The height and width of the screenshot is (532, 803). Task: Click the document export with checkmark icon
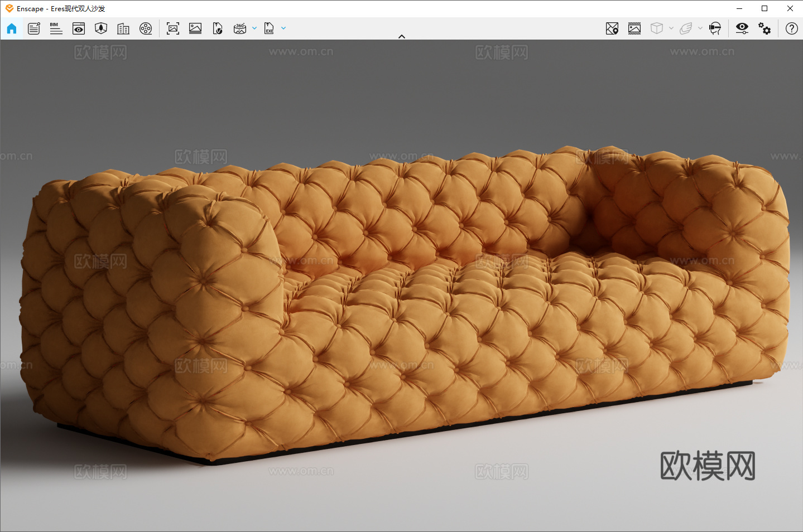[218, 28]
